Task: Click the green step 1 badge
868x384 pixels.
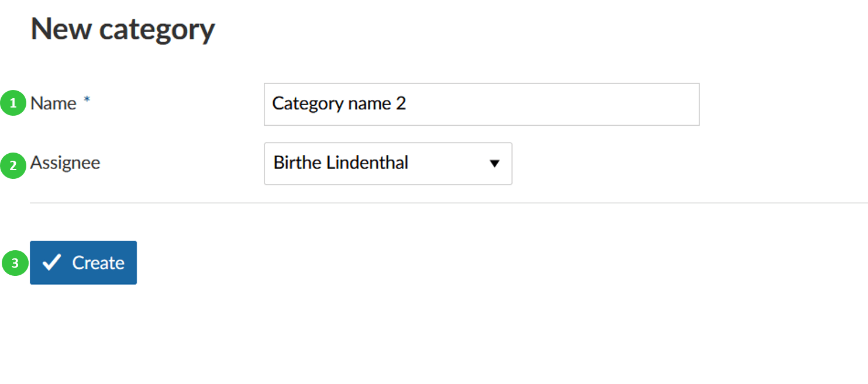Action: [13, 104]
